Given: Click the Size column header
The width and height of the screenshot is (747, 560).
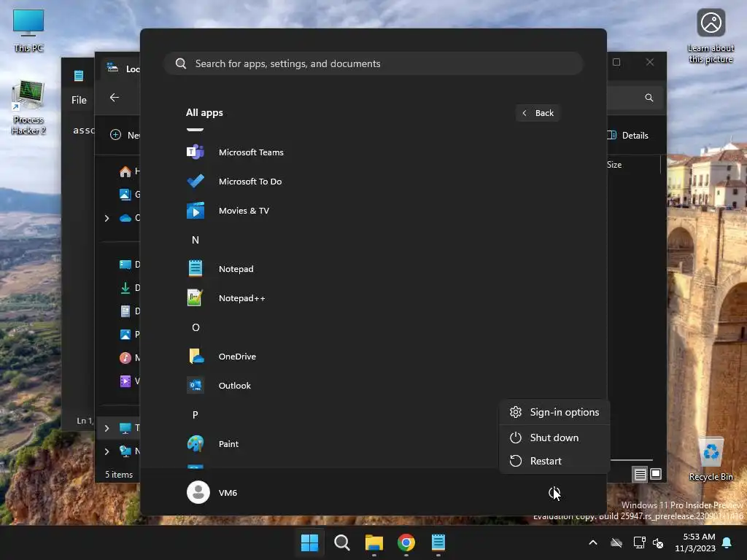Looking at the screenshot, I should click(x=614, y=165).
